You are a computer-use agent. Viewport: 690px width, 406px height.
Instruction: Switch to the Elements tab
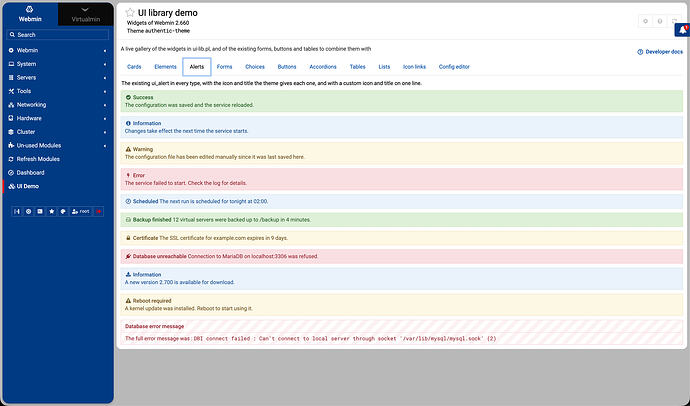tap(165, 67)
